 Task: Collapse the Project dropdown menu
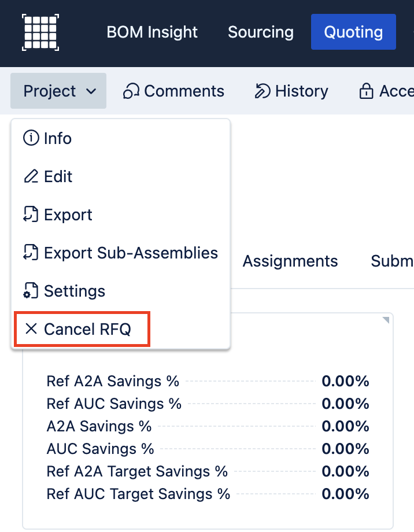58,91
